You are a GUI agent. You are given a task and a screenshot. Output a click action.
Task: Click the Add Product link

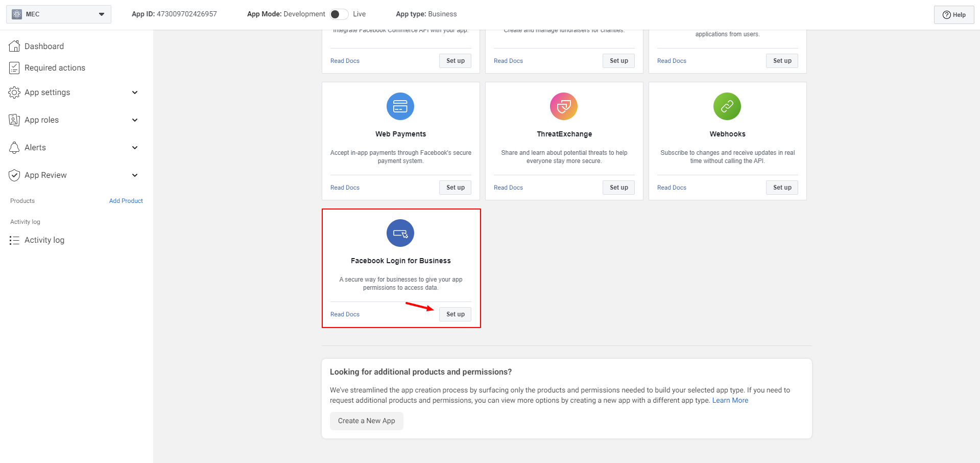pyautogui.click(x=126, y=200)
